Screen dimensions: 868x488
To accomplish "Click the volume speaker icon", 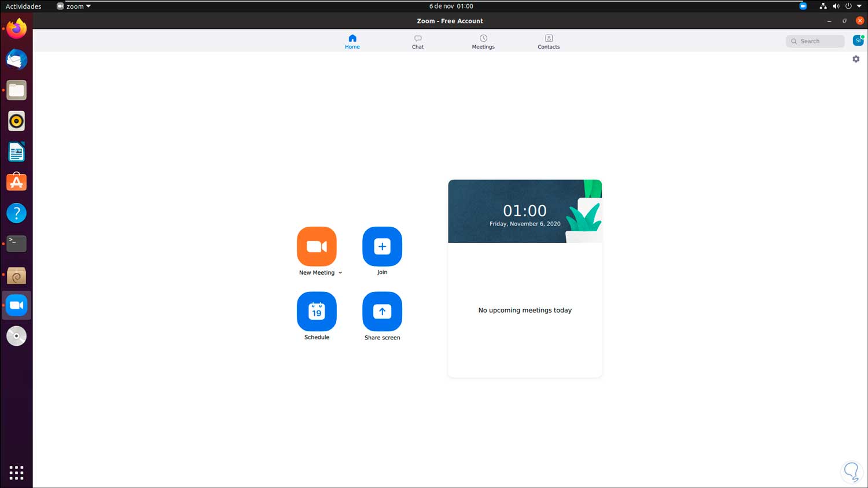I will coord(836,6).
